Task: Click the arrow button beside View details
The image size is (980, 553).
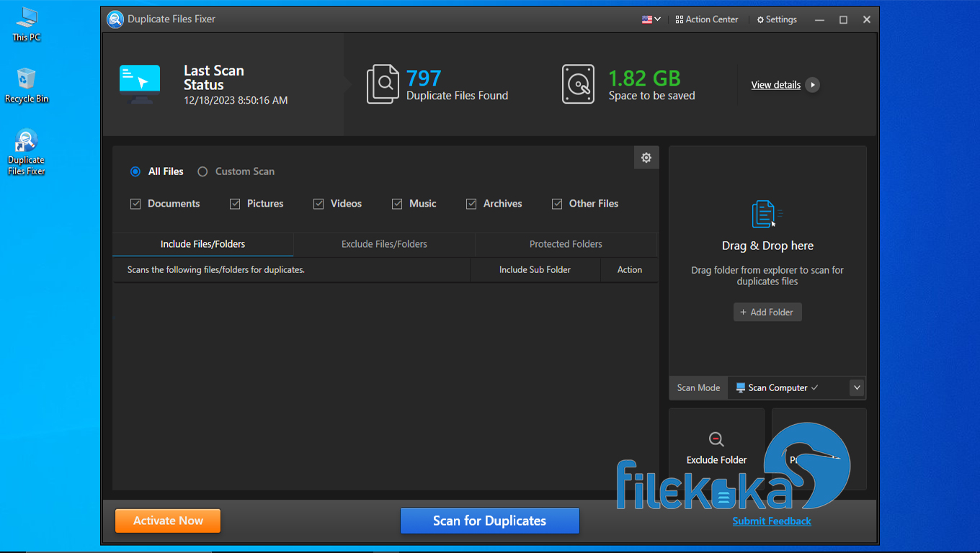Action: pos(813,85)
